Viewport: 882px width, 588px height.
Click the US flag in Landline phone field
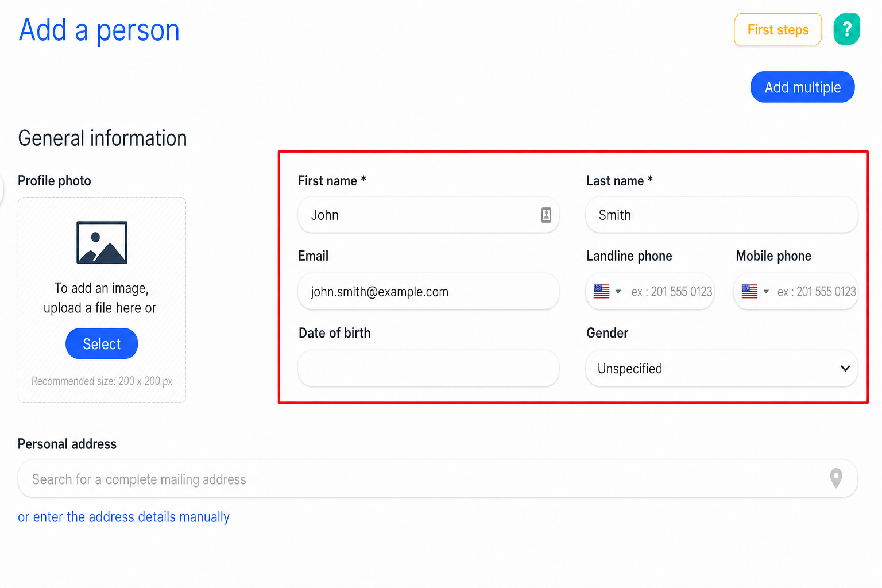601,292
